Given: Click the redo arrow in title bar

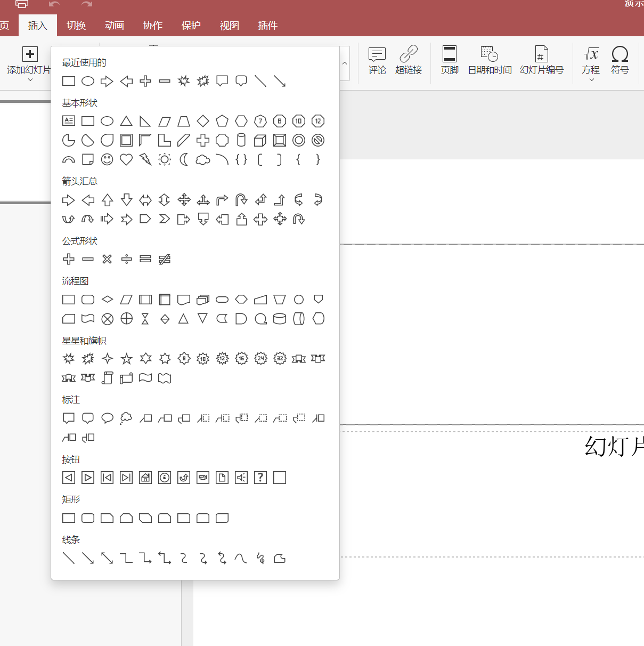Looking at the screenshot, I should tap(87, 4).
